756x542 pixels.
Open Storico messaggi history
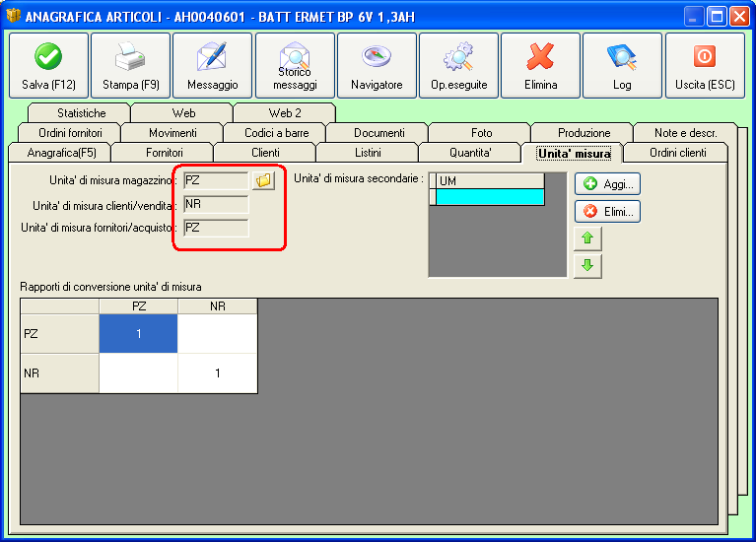coord(295,66)
